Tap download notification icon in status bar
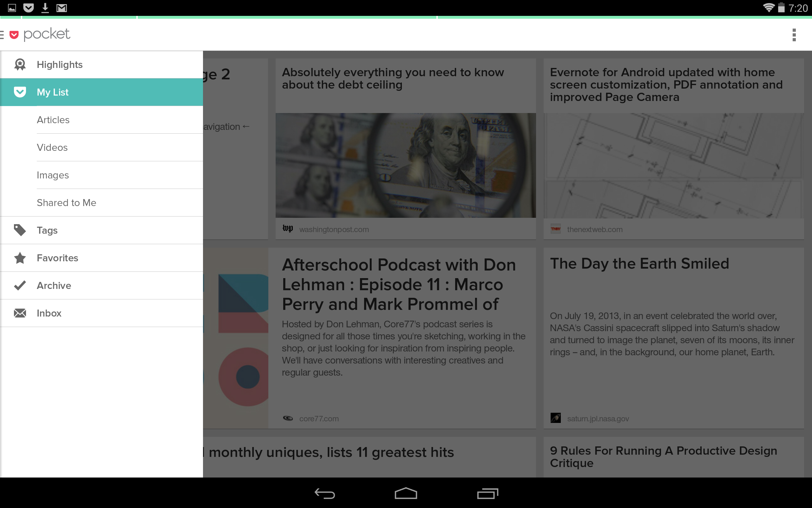The width and height of the screenshot is (812, 508). click(45, 8)
